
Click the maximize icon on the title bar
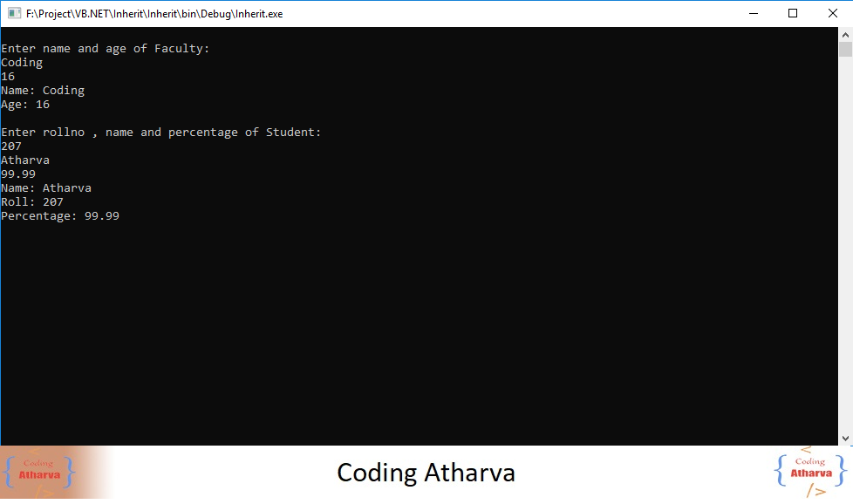(793, 13)
